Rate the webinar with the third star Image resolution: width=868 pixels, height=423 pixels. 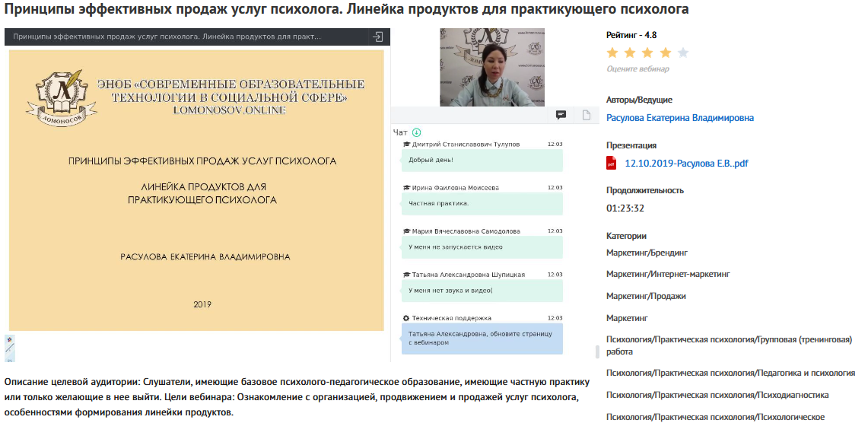click(647, 52)
